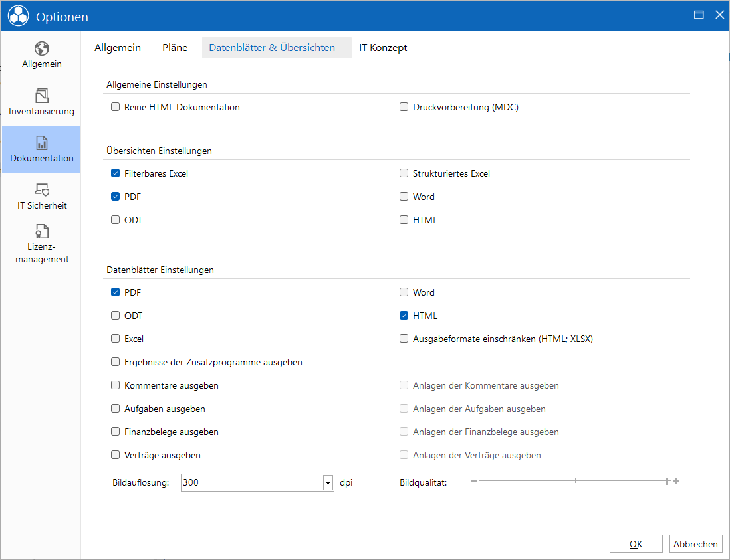The image size is (730, 560).
Task: Enable Druckvorbereitung (MDC) checkbox
Action: pos(404,107)
